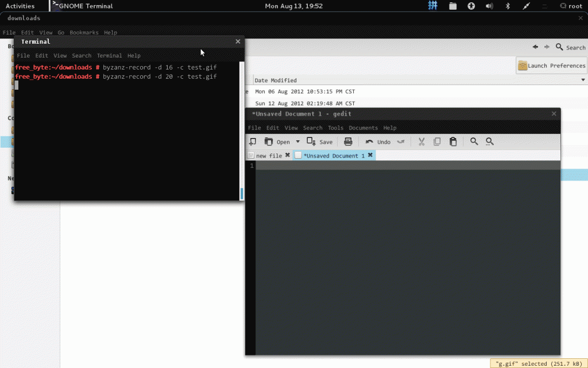Open the Terminal window's Edit menu
The width and height of the screenshot is (588, 368).
pyautogui.click(x=41, y=56)
